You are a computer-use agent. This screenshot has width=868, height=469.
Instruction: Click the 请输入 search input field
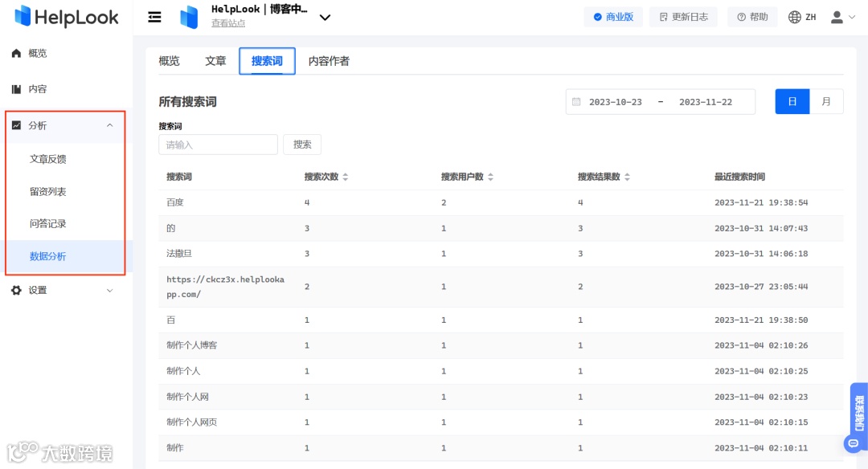(218, 145)
